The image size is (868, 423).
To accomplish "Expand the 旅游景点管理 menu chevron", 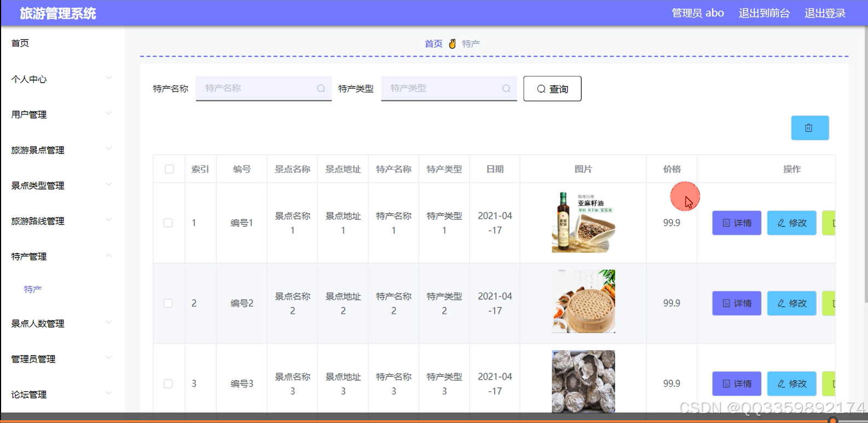I will pyautogui.click(x=108, y=148).
